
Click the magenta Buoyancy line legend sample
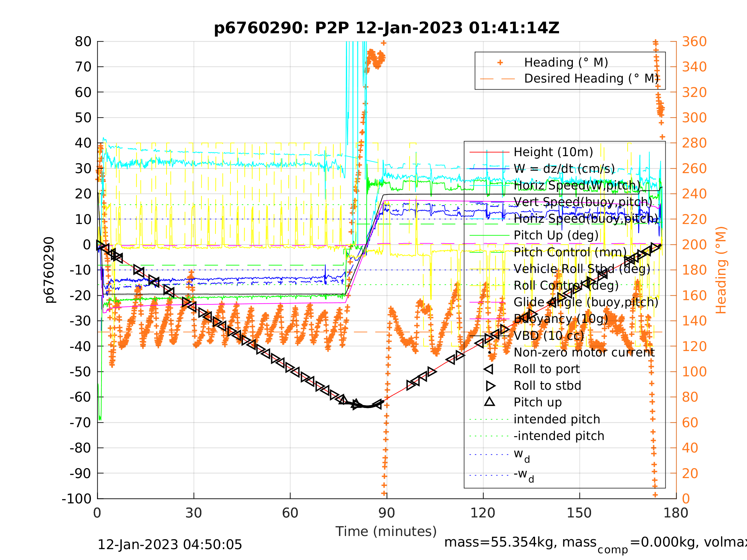489,319
